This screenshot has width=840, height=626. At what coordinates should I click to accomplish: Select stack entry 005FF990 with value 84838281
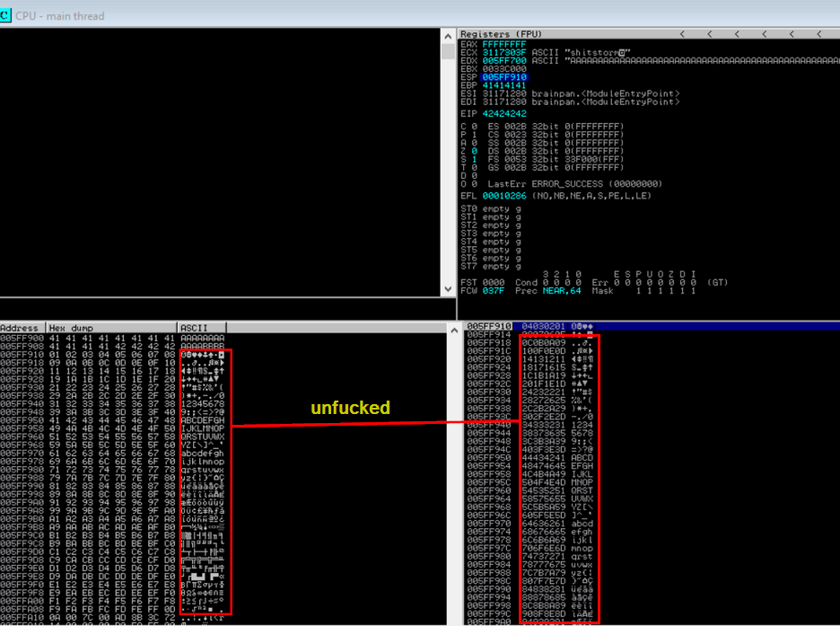point(530,589)
